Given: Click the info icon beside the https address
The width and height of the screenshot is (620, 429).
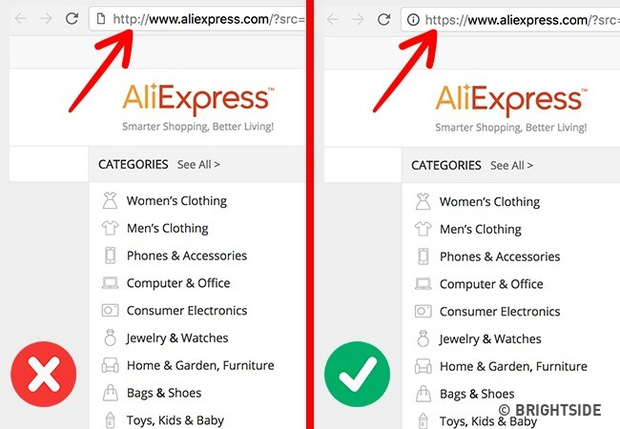Looking at the screenshot, I should click(x=413, y=19).
